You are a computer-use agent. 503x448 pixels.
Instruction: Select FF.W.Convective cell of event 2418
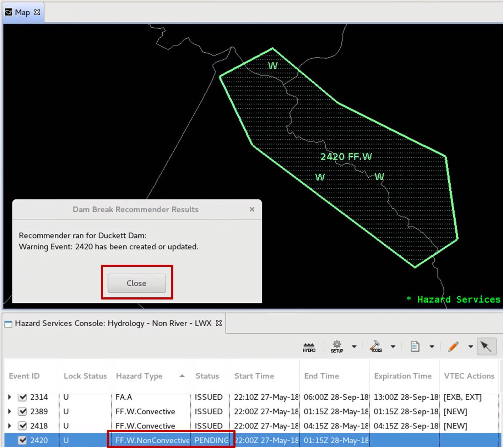pyautogui.click(x=145, y=426)
